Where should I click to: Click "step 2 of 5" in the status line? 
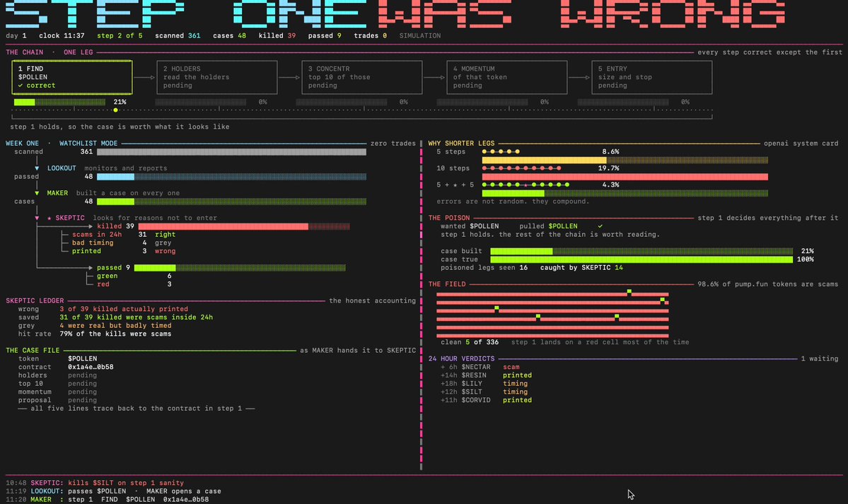click(120, 35)
